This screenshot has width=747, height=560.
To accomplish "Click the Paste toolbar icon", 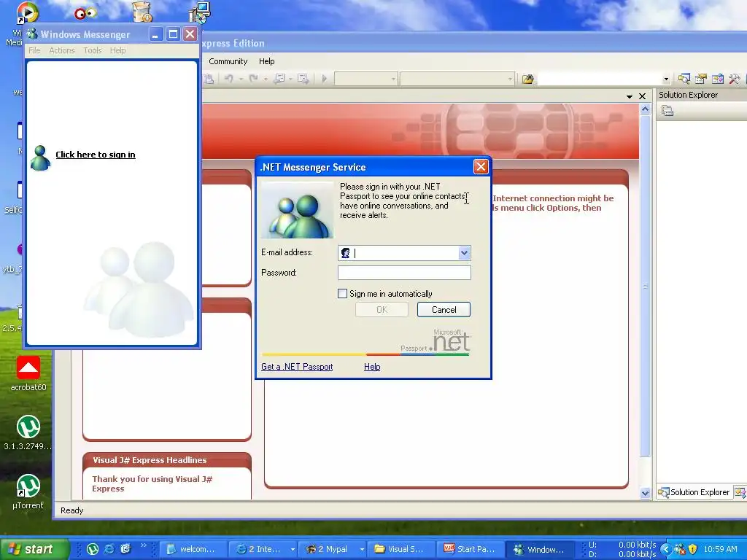I will click(x=208, y=79).
